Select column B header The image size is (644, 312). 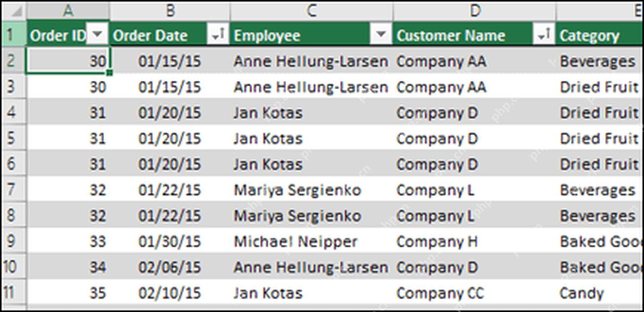170,11
